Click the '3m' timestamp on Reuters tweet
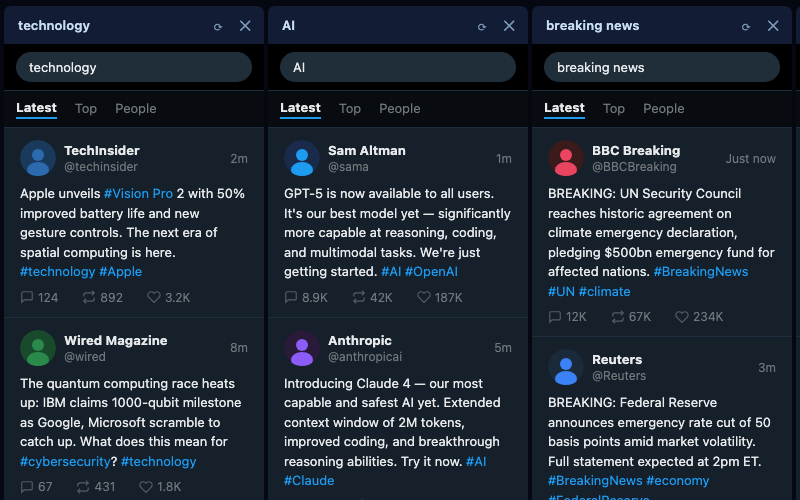This screenshot has width=800, height=500. click(x=767, y=368)
